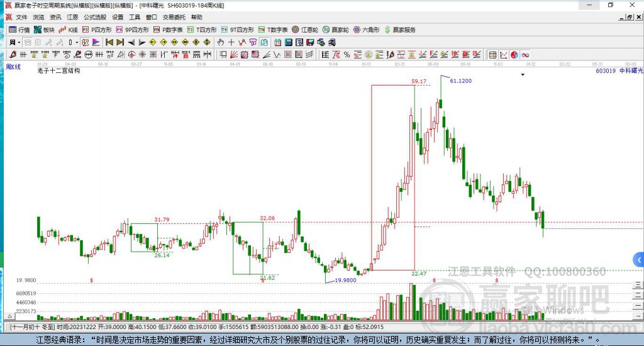Click the 59.17 red price label
This screenshot has width=644, height=346.
coord(419,81)
